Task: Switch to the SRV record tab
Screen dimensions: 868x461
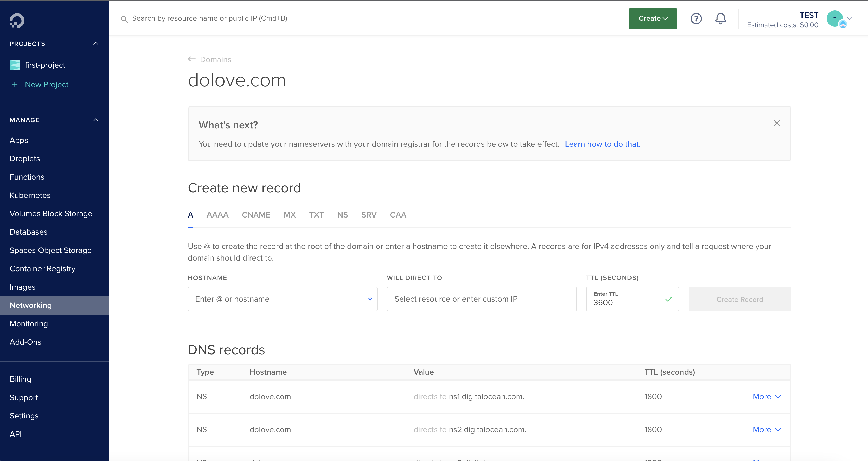Action: [x=369, y=215]
